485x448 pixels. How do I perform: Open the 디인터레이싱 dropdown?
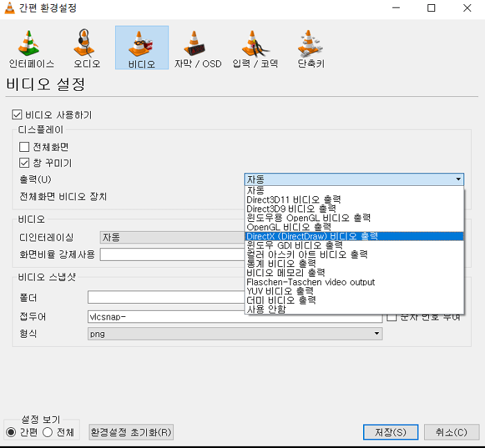(172, 237)
